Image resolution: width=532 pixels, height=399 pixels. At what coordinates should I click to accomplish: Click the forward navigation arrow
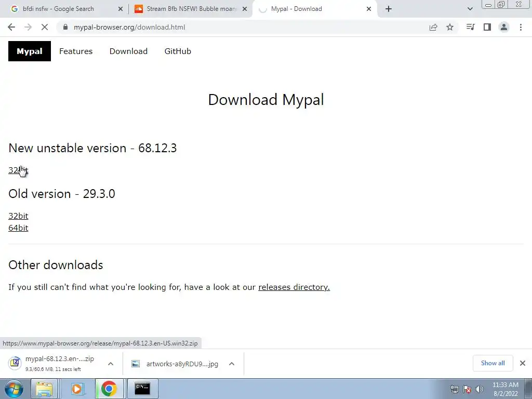pyautogui.click(x=28, y=27)
